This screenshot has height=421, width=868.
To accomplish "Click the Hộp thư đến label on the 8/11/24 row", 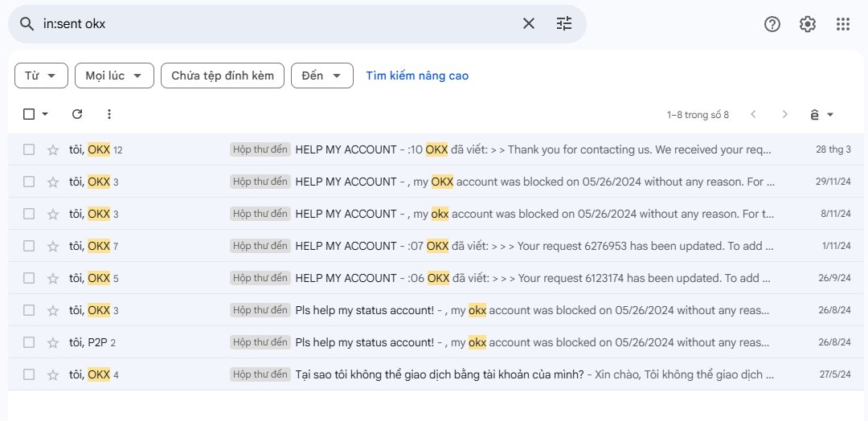I will point(260,214).
